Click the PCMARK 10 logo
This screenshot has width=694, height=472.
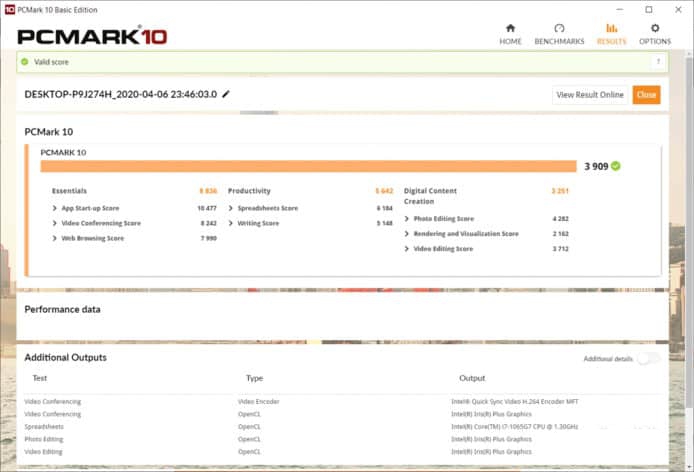[x=92, y=36]
